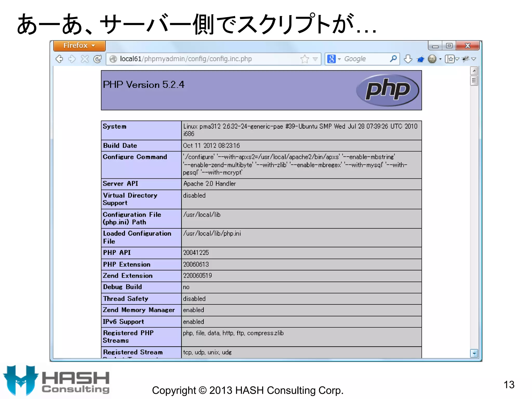This screenshot has width=532, height=399.
Task: Open the dropdown beside the globe add-on
Action: pyautogui.click(x=440, y=59)
